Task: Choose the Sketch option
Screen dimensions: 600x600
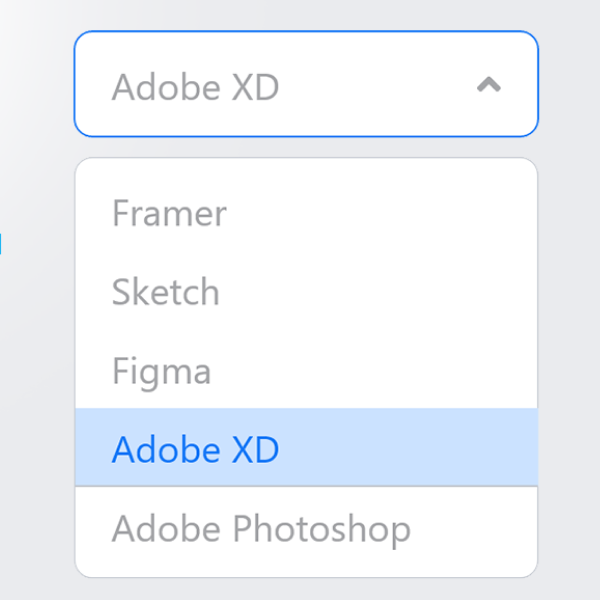Action: pyautogui.click(x=166, y=292)
